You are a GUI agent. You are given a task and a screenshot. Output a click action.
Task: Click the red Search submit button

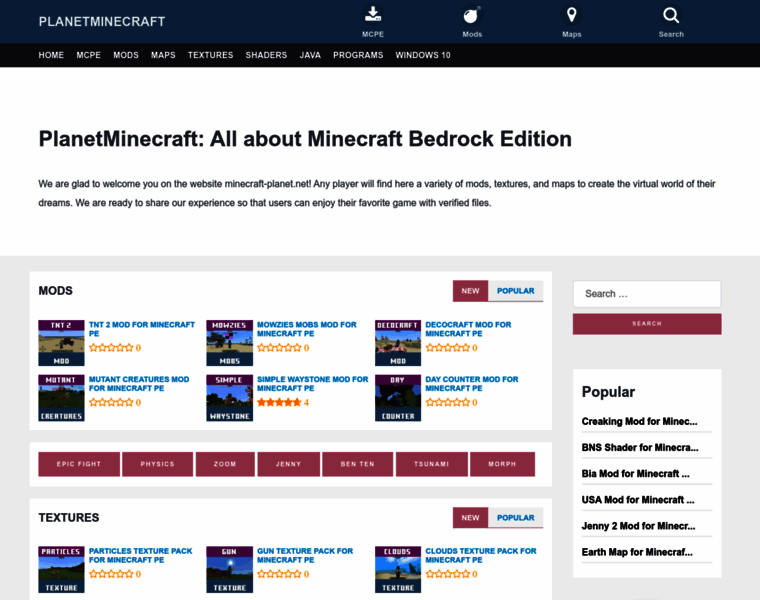pyautogui.click(x=646, y=324)
